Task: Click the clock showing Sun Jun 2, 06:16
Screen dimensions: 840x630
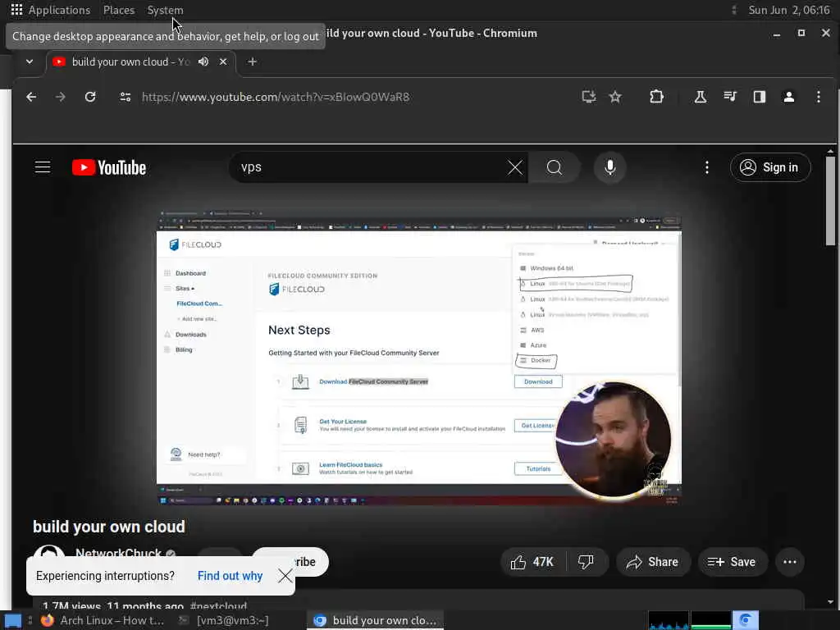Action: (788, 10)
